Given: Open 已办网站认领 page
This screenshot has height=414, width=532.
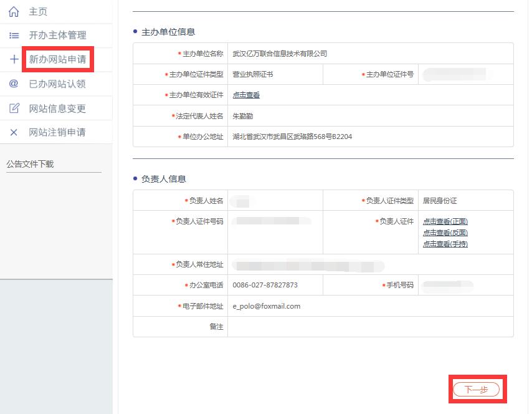Looking at the screenshot, I should point(57,84).
